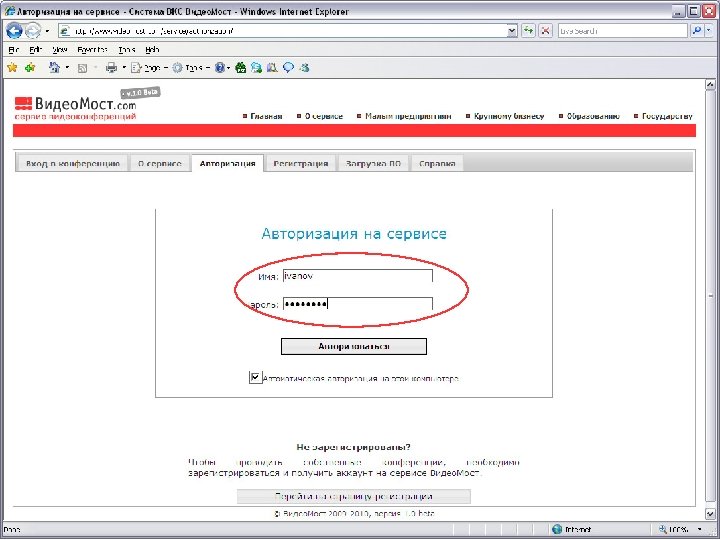
Task: Open the Государству link
Action: 667,116
